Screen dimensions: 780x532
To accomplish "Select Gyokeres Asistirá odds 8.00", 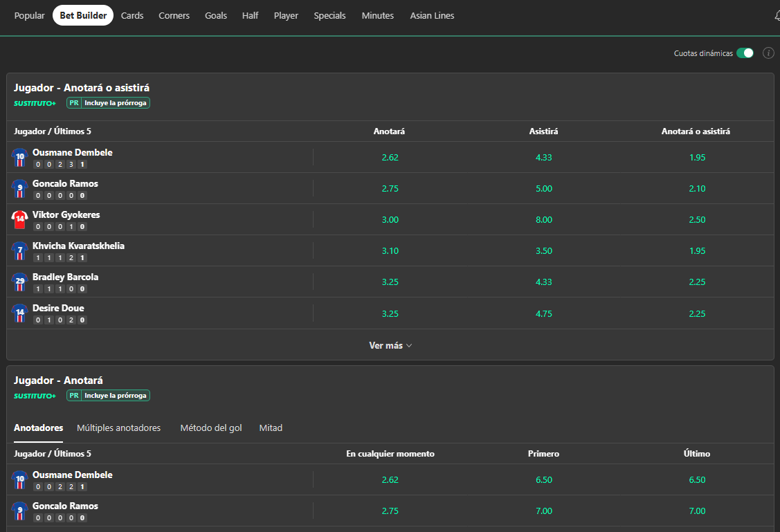I will (x=544, y=220).
